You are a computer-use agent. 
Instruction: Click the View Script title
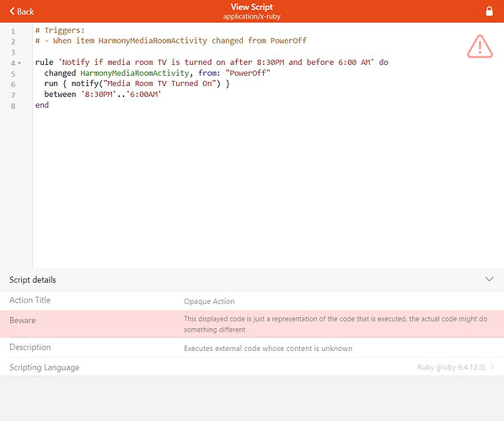click(x=252, y=7)
